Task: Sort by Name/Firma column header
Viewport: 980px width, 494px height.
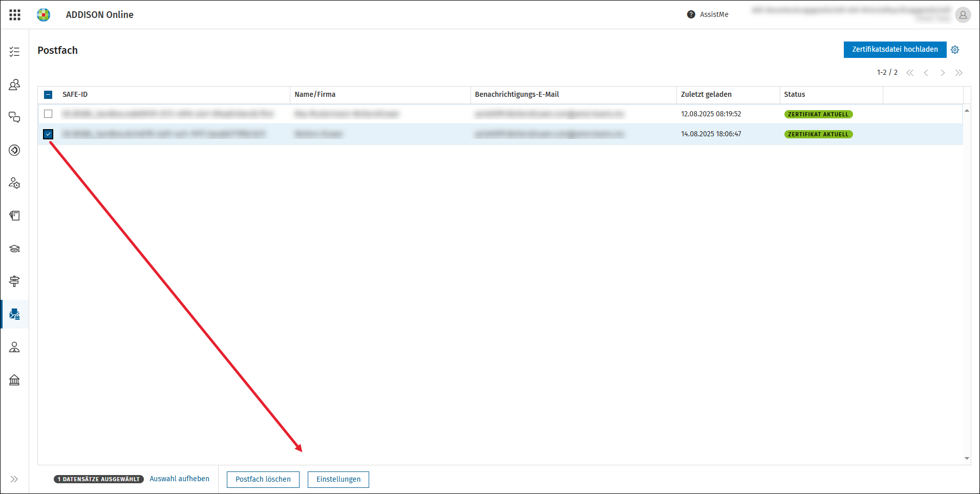Action: point(315,94)
